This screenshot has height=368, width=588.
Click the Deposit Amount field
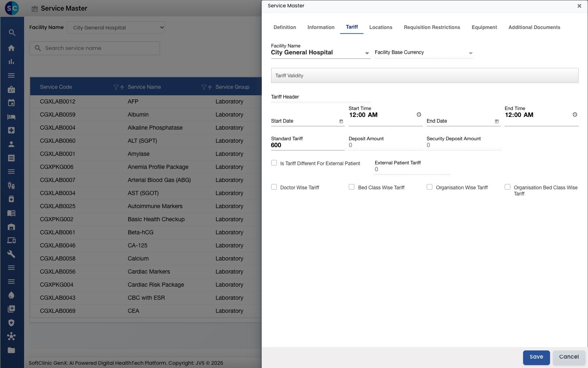pos(385,145)
